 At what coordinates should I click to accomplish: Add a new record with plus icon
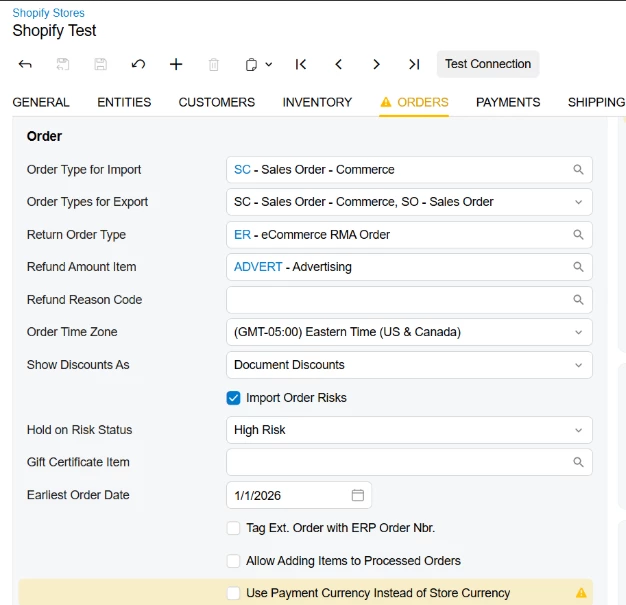point(176,64)
